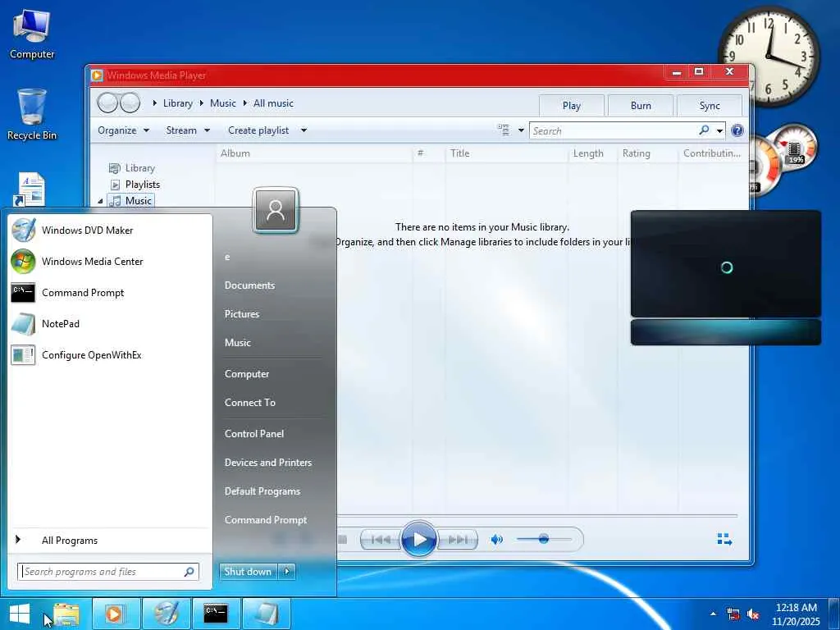840x630 pixels.
Task: Open Windows DVD Maker from Start menu
Action: pos(110,231)
